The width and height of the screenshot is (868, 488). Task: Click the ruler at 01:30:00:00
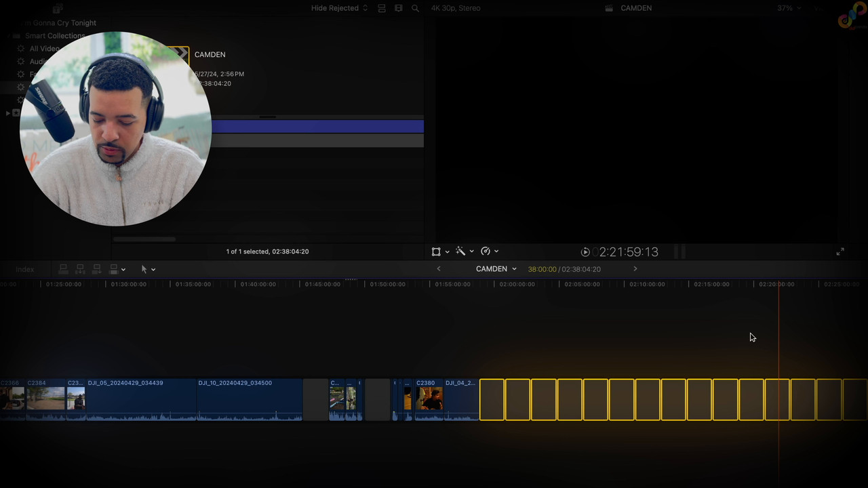coord(128,284)
